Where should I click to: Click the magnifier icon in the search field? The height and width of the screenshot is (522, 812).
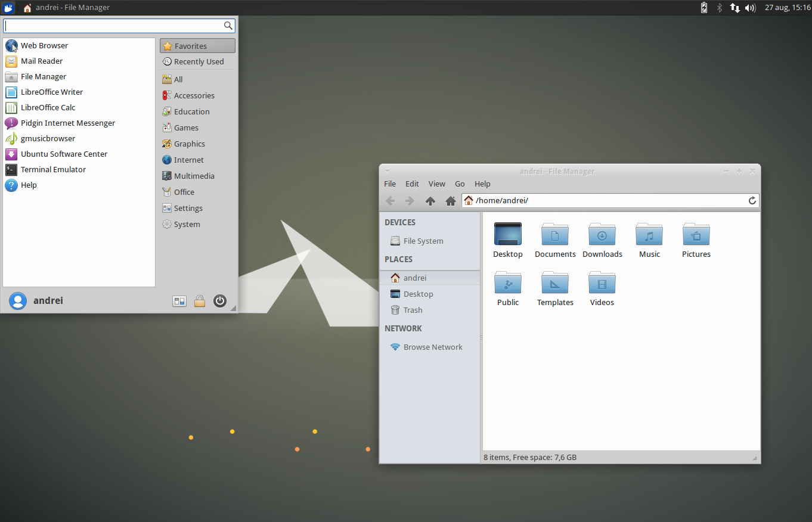click(228, 26)
